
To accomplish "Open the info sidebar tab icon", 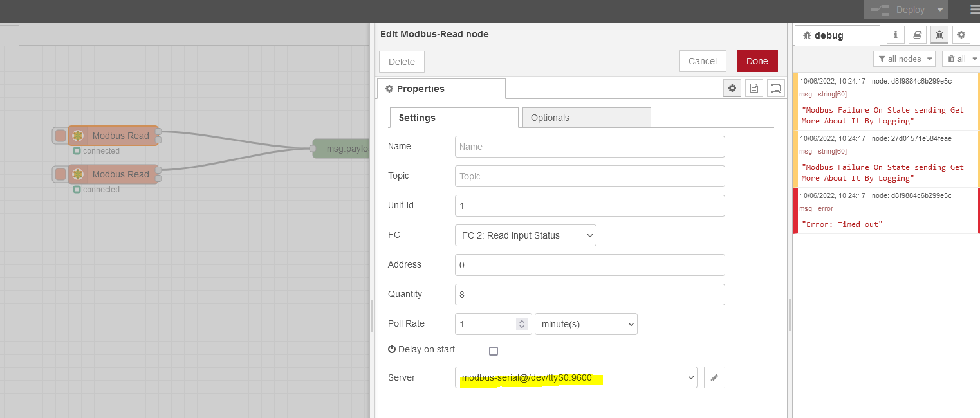I will tap(896, 35).
